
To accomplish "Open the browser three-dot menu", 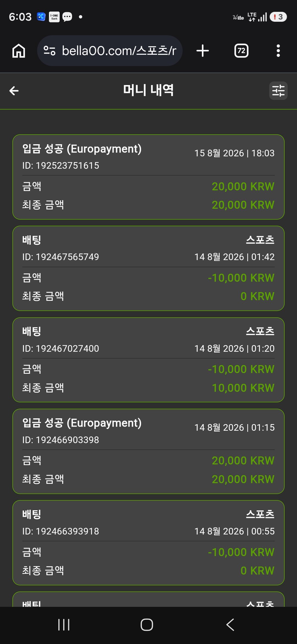I will tap(278, 51).
